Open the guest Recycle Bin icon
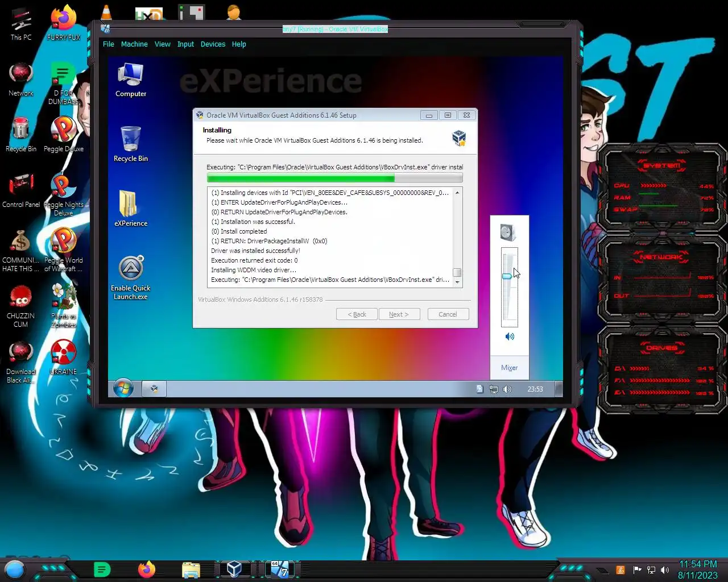This screenshot has height=582, width=728. tap(131, 144)
